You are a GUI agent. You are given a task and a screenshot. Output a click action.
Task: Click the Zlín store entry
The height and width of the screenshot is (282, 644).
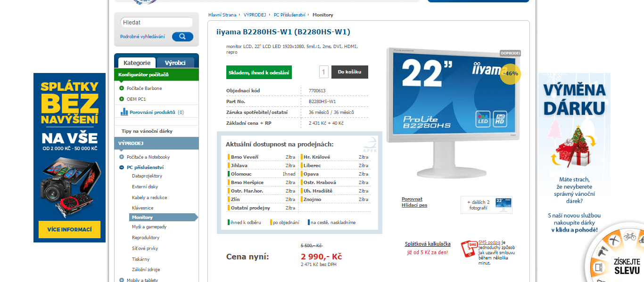pyautogui.click(x=262, y=200)
